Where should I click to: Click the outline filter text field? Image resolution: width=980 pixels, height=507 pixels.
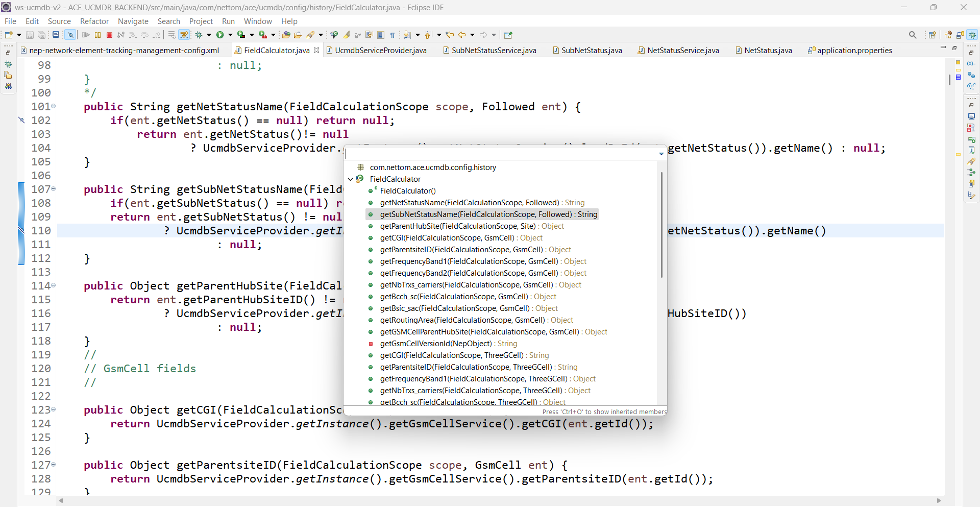pos(500,153)
